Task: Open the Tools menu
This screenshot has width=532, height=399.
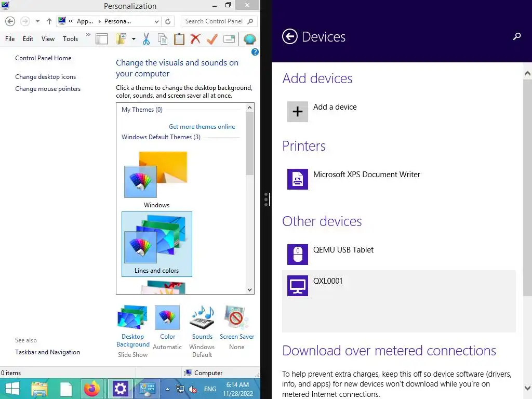Action: pyautogui.click(x=70, y=39)
